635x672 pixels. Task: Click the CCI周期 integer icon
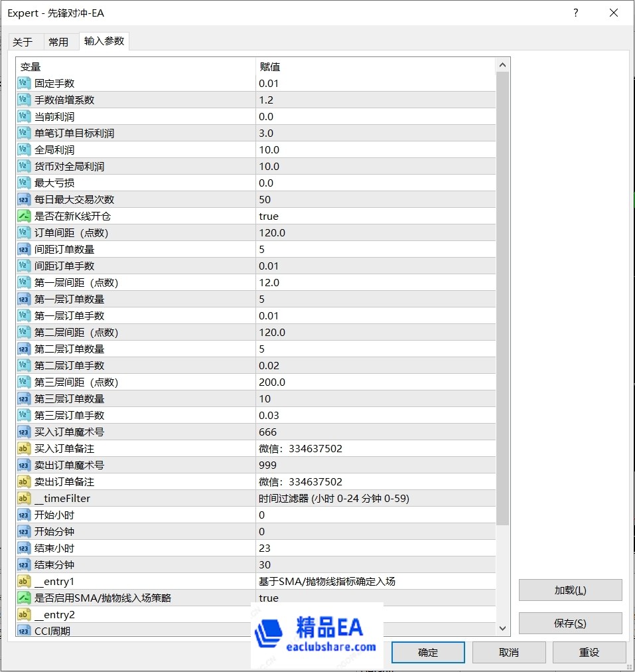(24, 630)
